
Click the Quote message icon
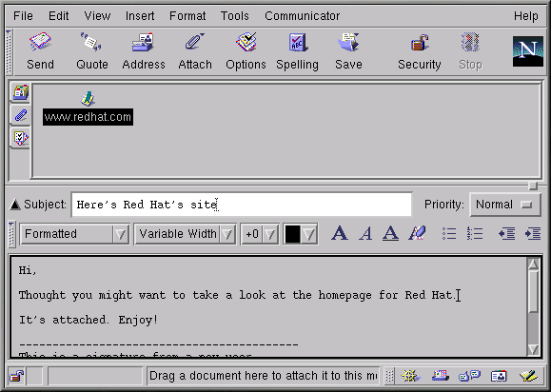tap(91, 42)
